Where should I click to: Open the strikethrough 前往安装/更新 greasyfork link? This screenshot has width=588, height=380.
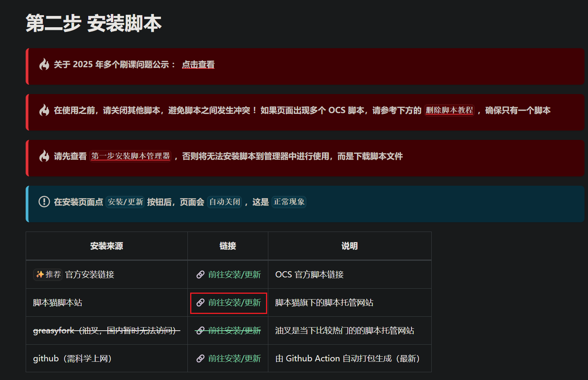(x=234, y=331)
